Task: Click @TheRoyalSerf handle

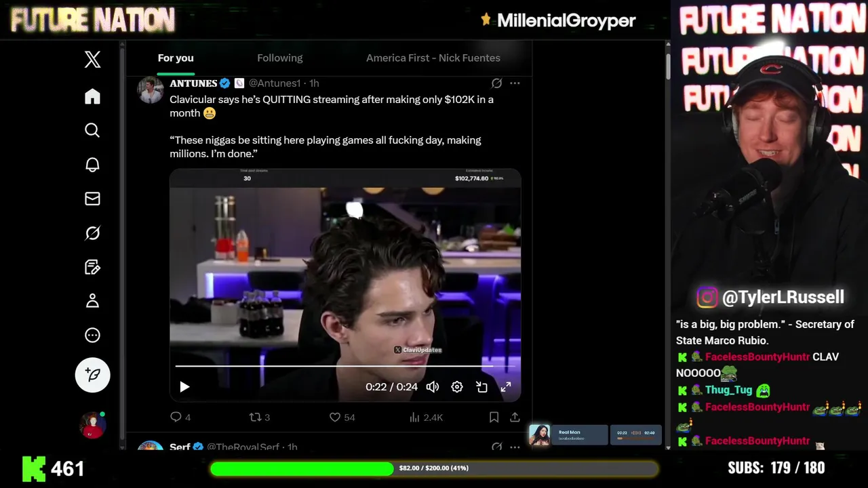Action: 243,447
